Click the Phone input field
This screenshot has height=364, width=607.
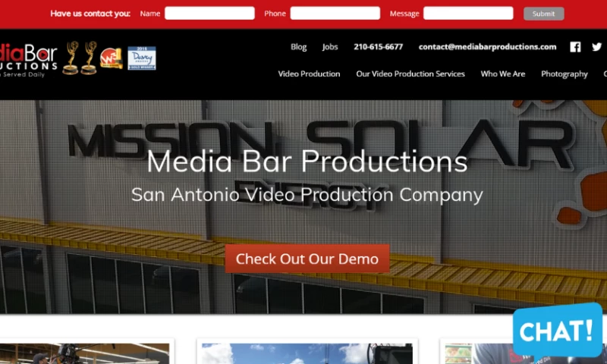pos(335,14)
